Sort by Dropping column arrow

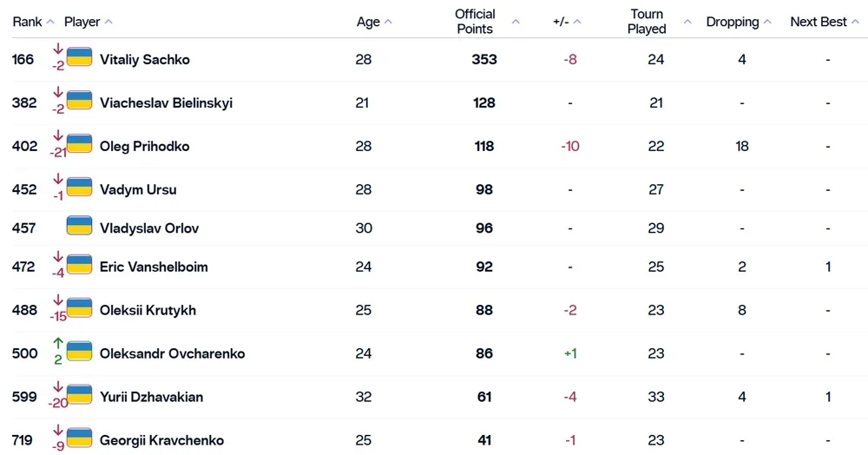(767, 22)
